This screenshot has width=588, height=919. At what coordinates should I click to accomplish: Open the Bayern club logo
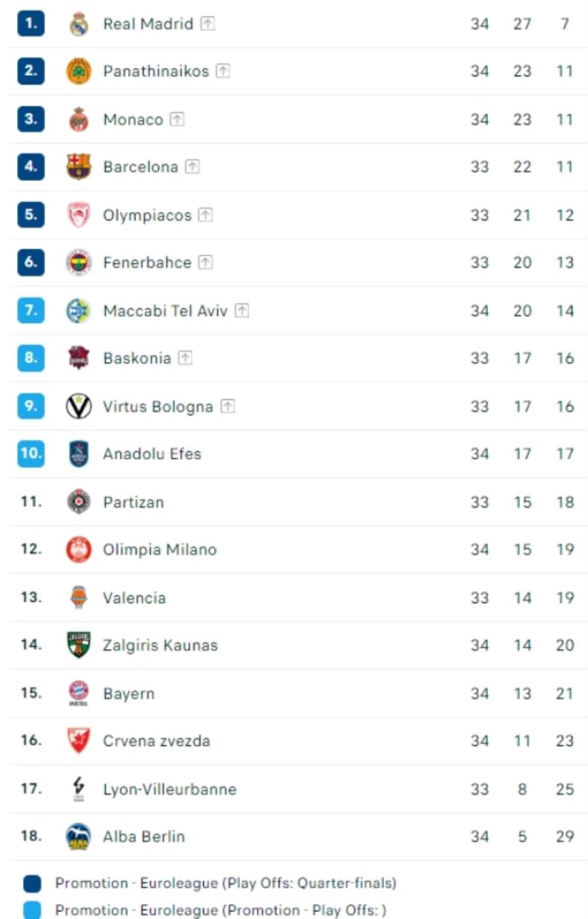[79, 693]
